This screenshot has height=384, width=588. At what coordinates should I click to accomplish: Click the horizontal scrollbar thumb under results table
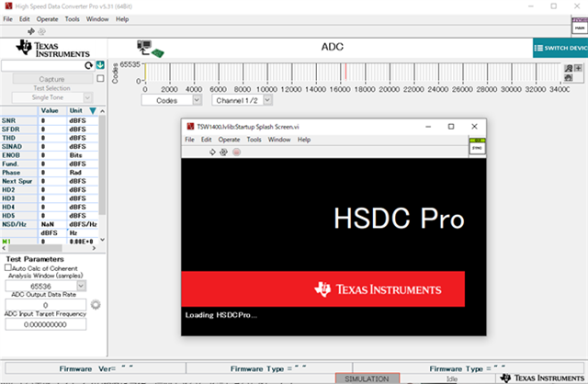click(35, 248)
